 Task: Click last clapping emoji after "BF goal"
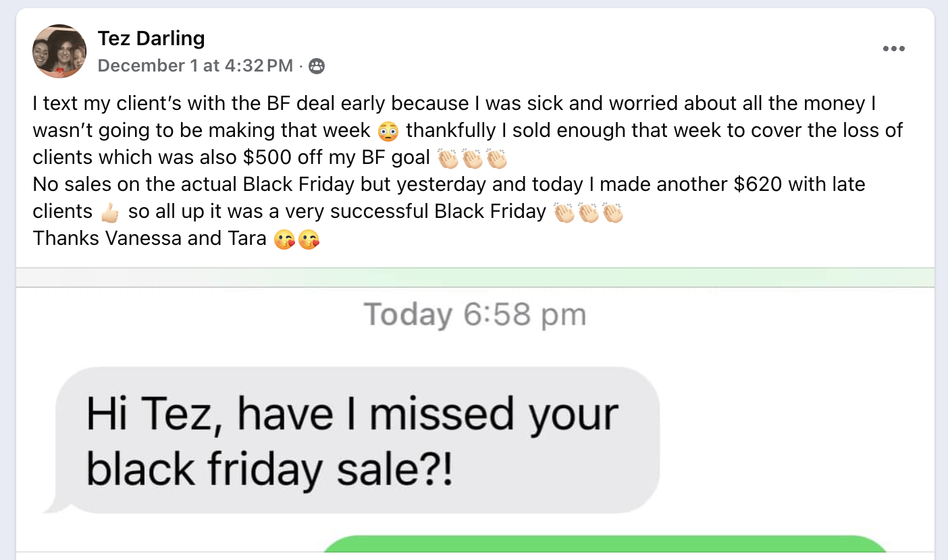496,158
